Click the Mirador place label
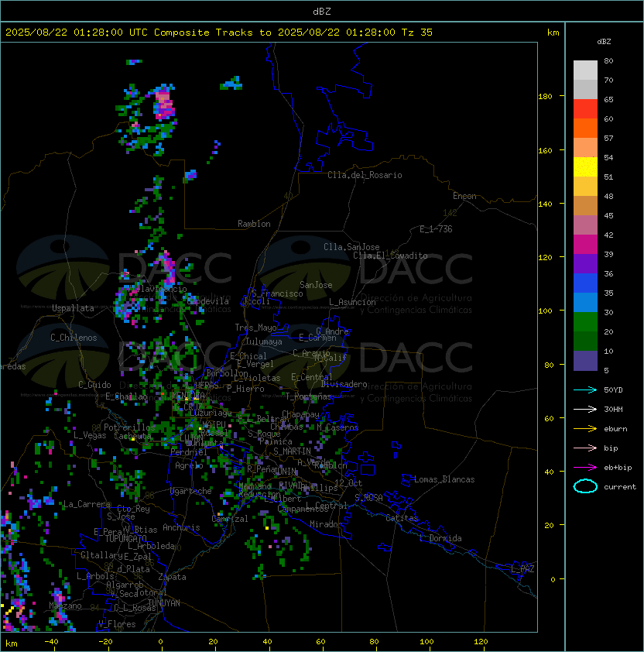The image size is (644, 652). point(326,524)
